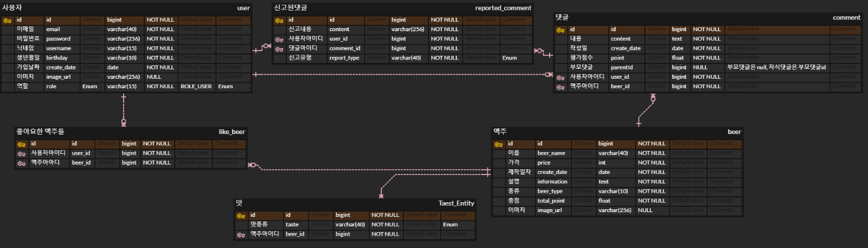Select the 댓글 table title

562,18
